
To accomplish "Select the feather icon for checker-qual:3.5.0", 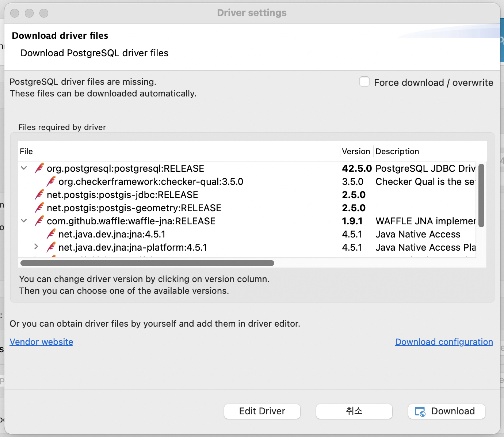I will tap(51, 181).
